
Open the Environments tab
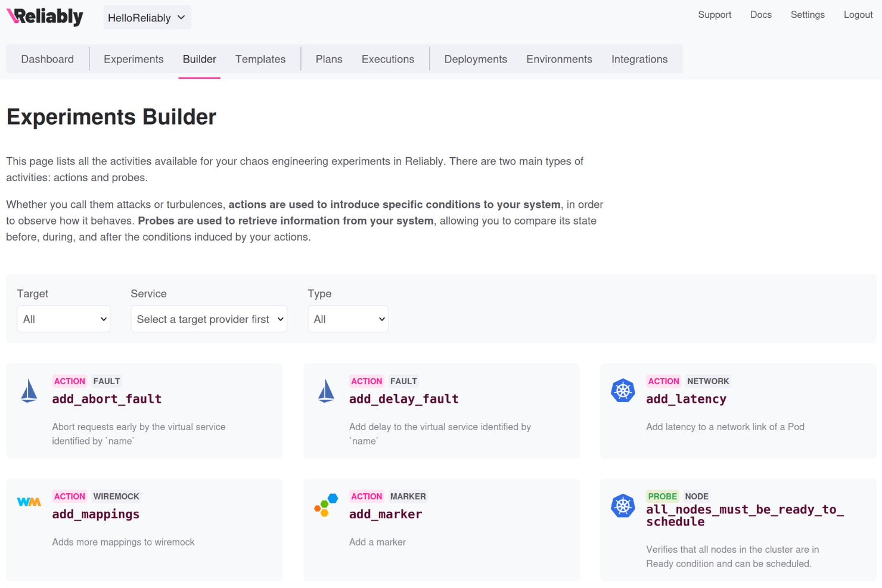click(x=559, y=59)
